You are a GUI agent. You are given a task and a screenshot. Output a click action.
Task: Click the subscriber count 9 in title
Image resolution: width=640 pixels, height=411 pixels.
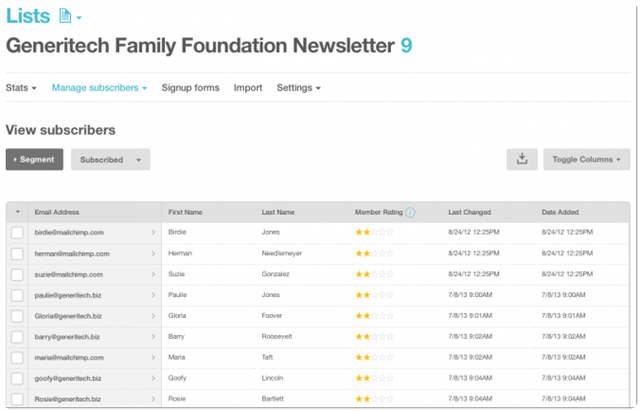click(406, 45)
